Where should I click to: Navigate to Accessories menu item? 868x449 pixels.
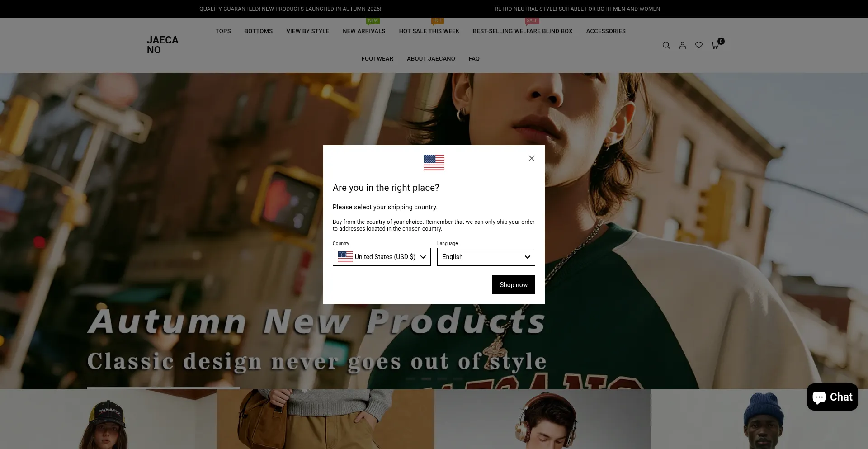(x=605, y=31)
